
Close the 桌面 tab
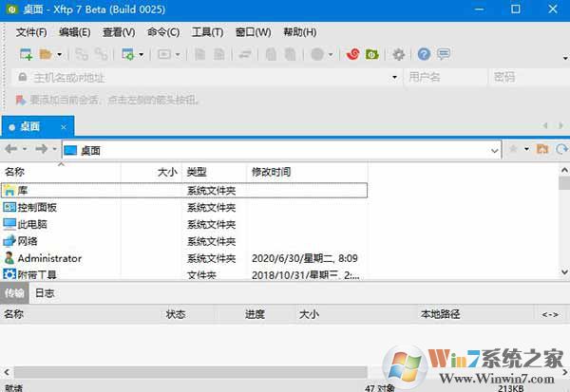64,127
